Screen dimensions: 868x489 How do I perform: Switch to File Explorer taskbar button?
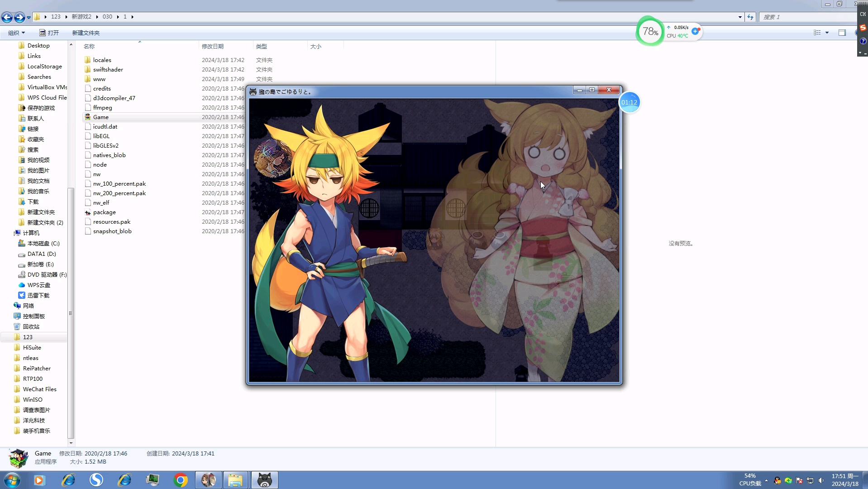click(235, 480)
